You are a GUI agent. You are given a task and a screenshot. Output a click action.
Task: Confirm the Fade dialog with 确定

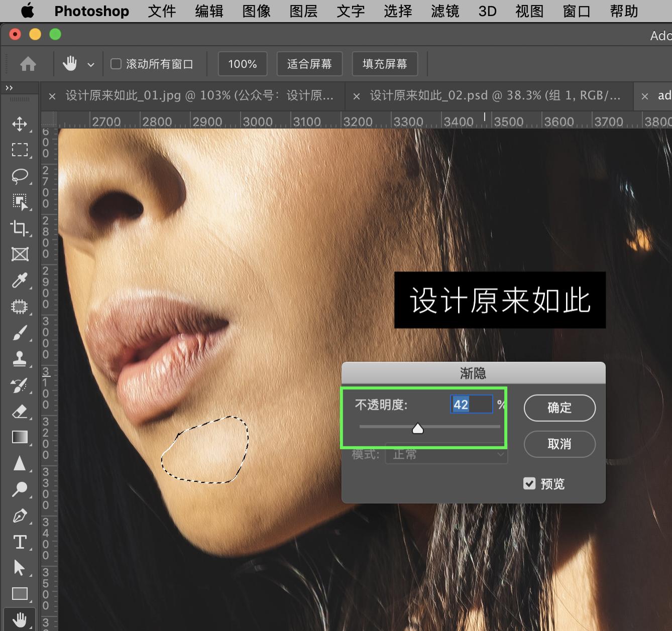pos(559,408)
